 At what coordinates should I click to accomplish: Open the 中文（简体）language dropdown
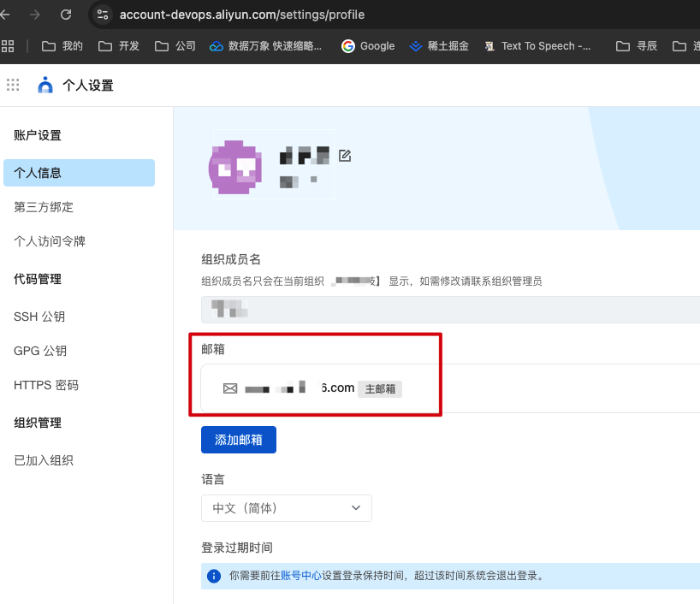pos(287,508)
